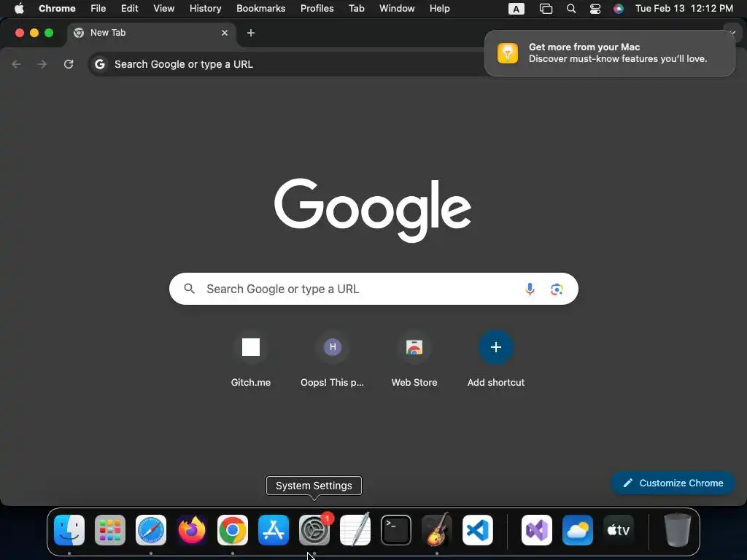The width and height of the screenshot is (747, 560).
Task: Open System Settings from the Dock
Action: pos(314,530)
